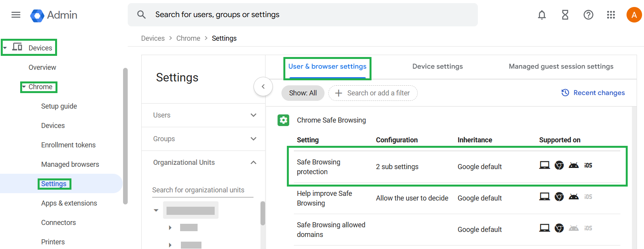
Task: Click the plus icon in the filter box
Action: [x=338, y=93]
